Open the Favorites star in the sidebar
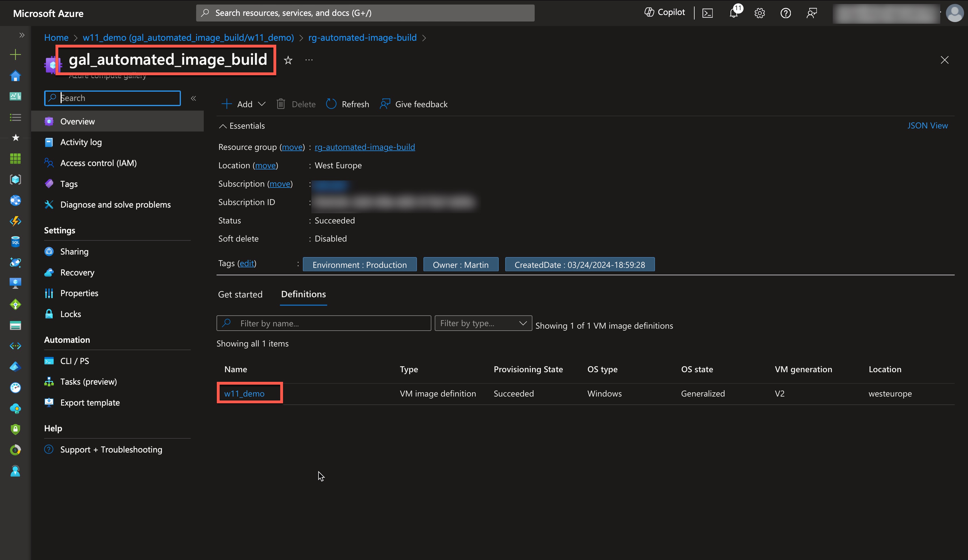Viewport: 968px width, 560px height. [15, 137]
